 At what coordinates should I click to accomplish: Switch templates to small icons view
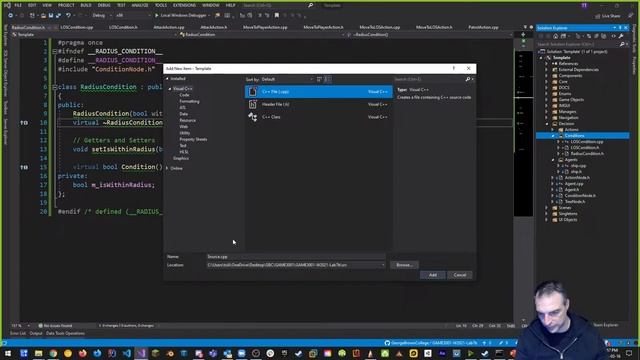[x=319, y=79]
